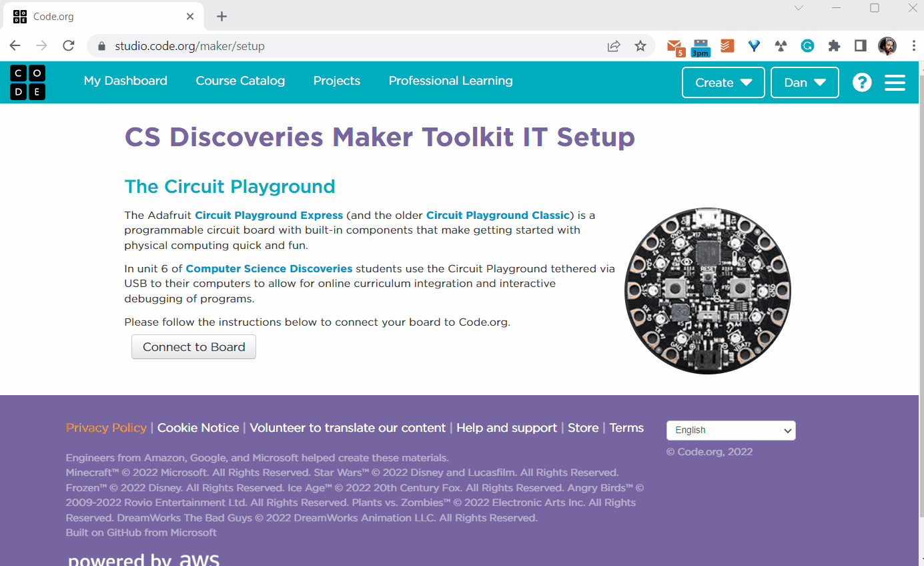Toggle the browser side panel icon
This screenshot has width=924, height=566.
point(859,46)
